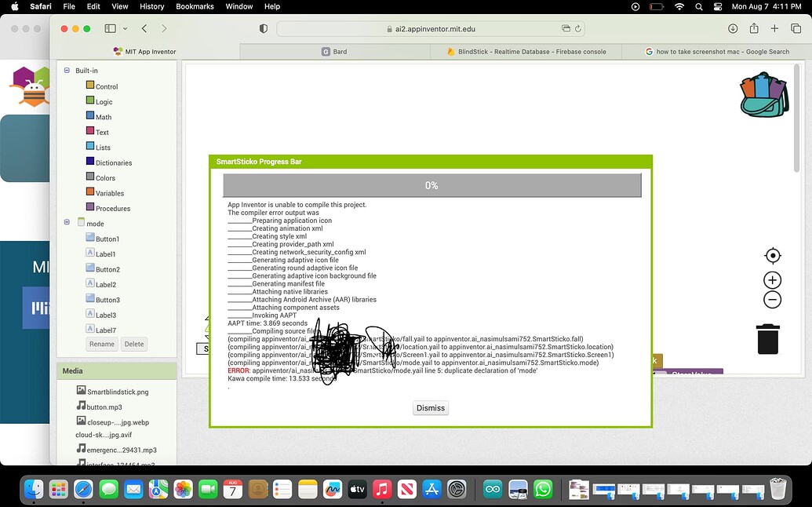Zoom in using the plus icon

click(x=772, y=279)
